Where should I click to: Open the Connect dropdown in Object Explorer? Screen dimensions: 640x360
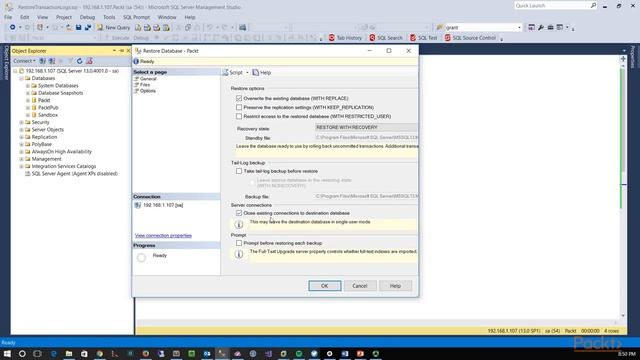[x=24, y=61]
